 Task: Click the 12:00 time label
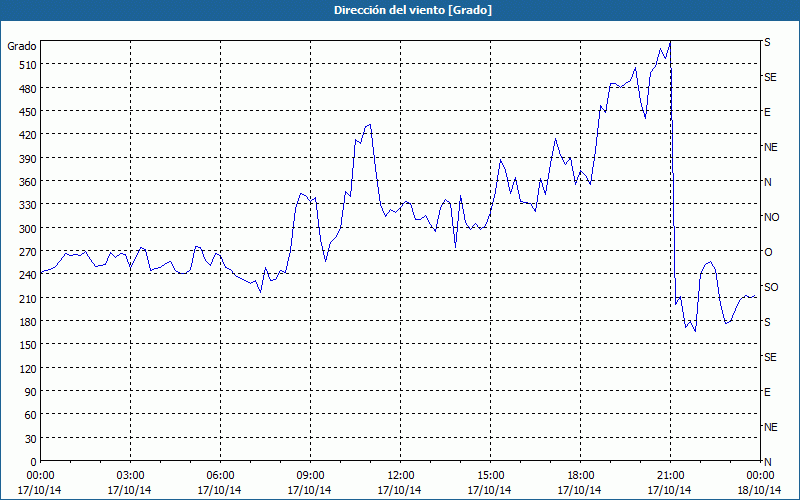401,476
